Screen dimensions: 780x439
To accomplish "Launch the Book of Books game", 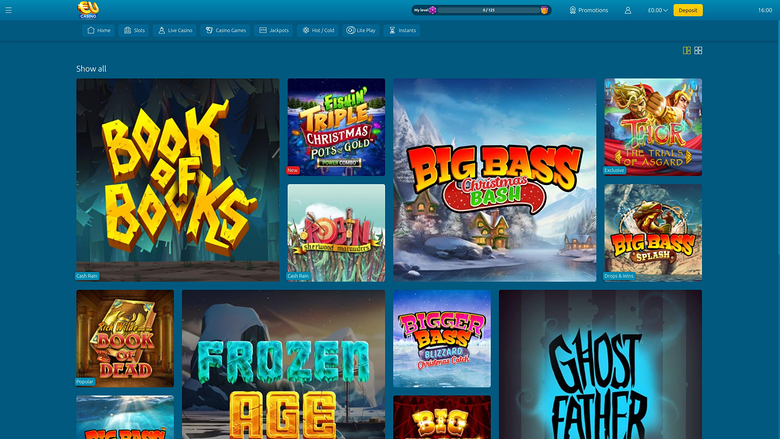I will coord(178,178).
